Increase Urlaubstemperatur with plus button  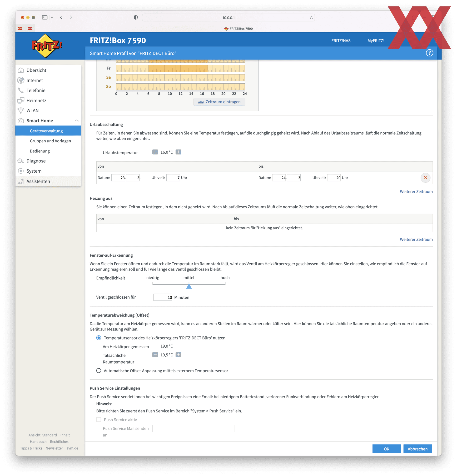(178, 152)
